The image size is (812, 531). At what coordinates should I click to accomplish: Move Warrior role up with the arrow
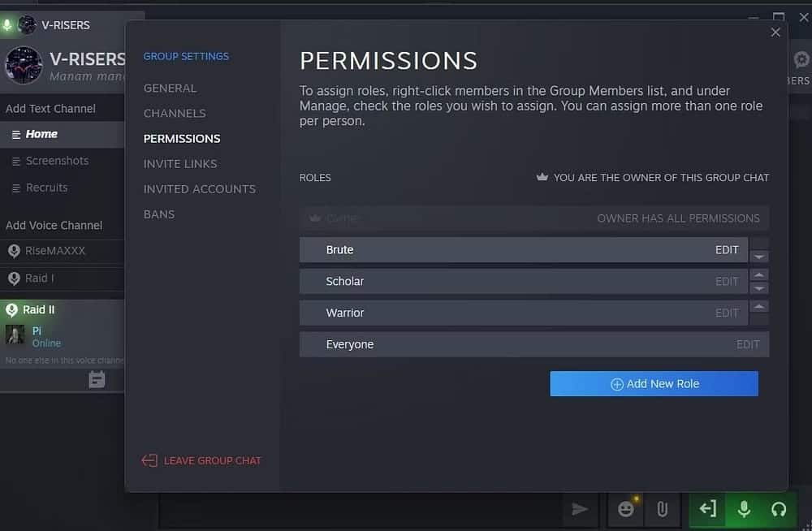click(759, 306)
